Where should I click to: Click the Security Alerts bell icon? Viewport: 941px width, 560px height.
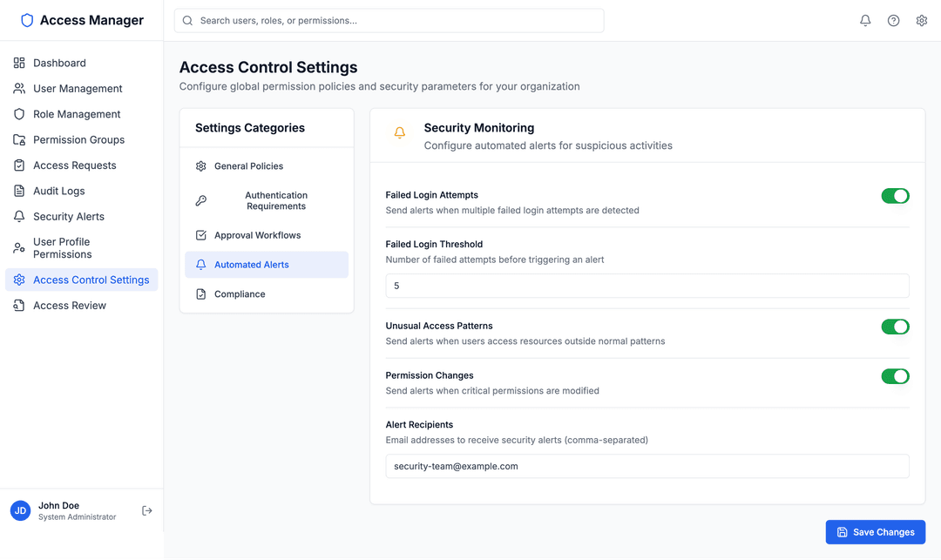[19, 216]
